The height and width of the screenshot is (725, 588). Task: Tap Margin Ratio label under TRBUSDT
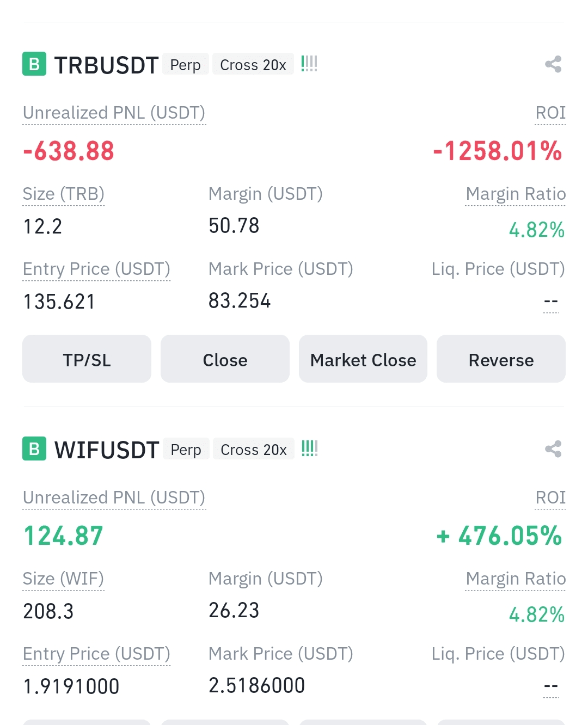click(516, 194)
